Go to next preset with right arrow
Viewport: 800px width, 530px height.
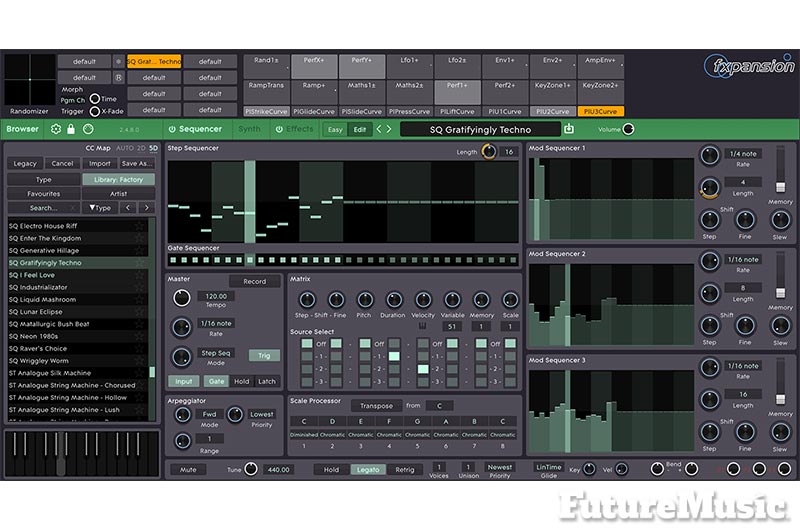click(389, 129)
